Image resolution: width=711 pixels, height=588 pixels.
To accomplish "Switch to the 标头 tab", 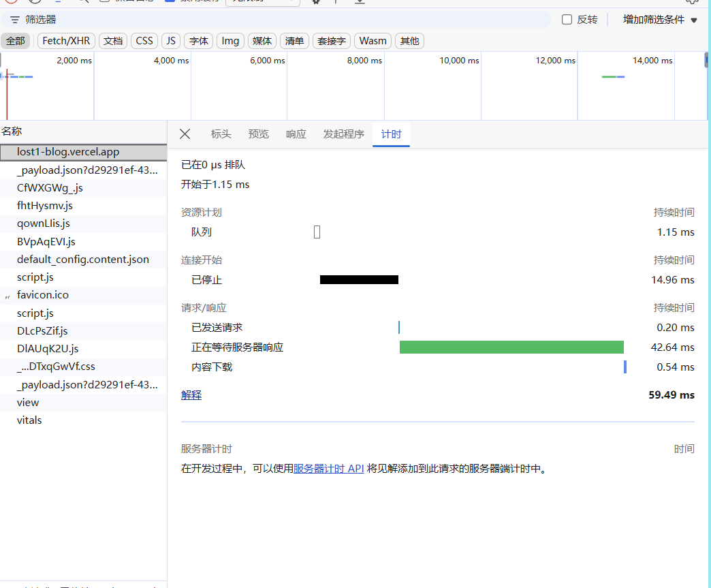I will click(221, 134).
